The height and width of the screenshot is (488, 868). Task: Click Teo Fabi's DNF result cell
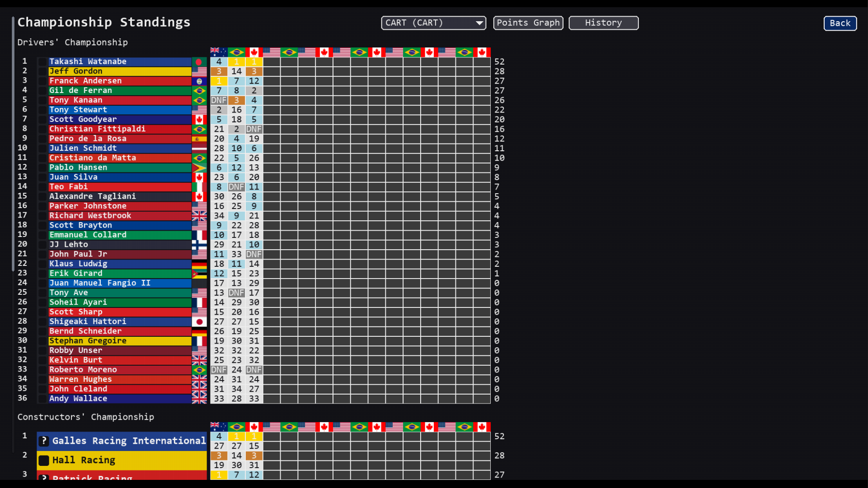(236, 187)
